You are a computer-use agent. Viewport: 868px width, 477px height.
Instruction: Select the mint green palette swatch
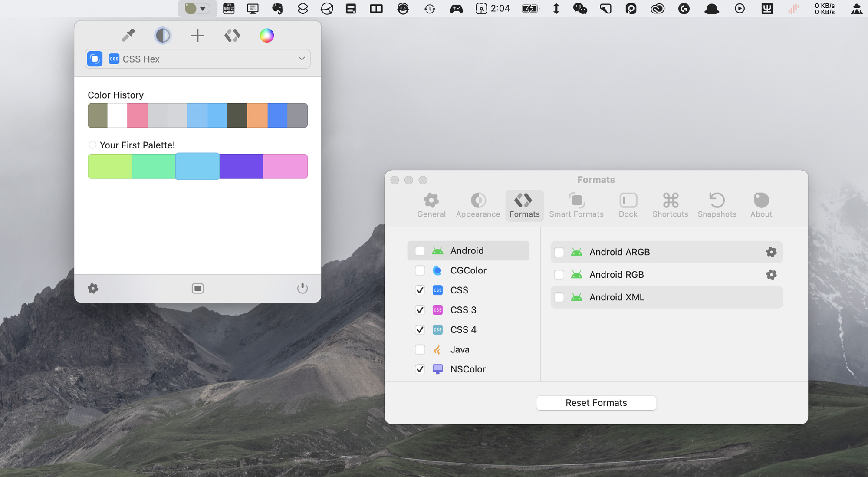point(153,166)
